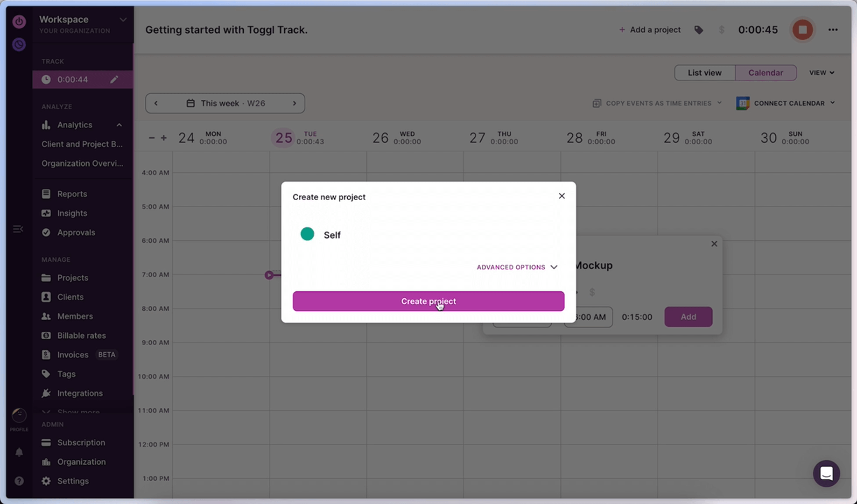Stop the running timer with the red button
Screen dimensions: 857x504
point(802,29)
